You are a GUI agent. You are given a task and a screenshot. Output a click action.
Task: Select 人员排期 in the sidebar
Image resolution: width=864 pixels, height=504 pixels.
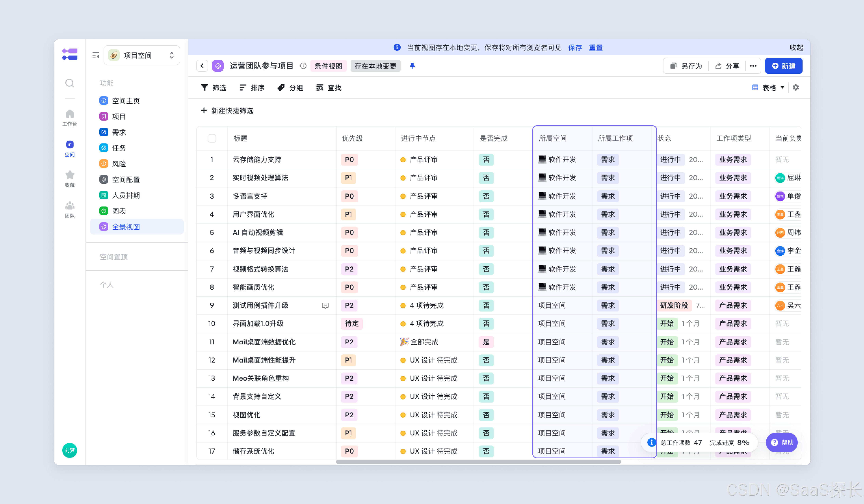[x=125, y=195]
